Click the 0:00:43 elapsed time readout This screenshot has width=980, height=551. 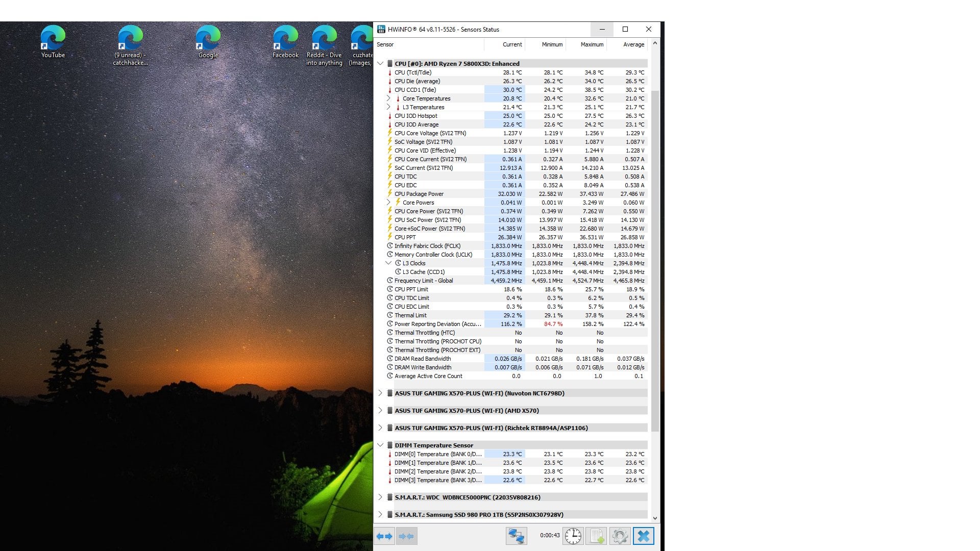550,536
